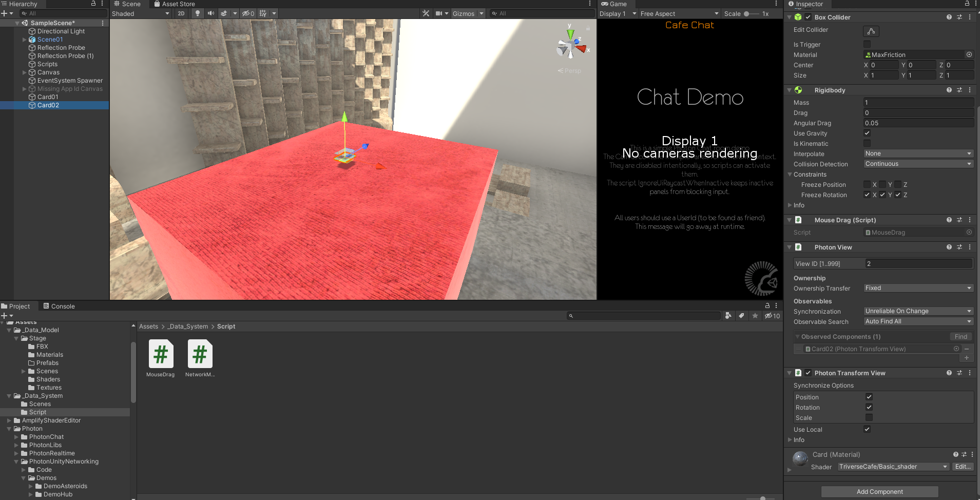Toggle scene grid visibility icon
Viewport: 980px width, 500px height.
click(x=263, y=13)
